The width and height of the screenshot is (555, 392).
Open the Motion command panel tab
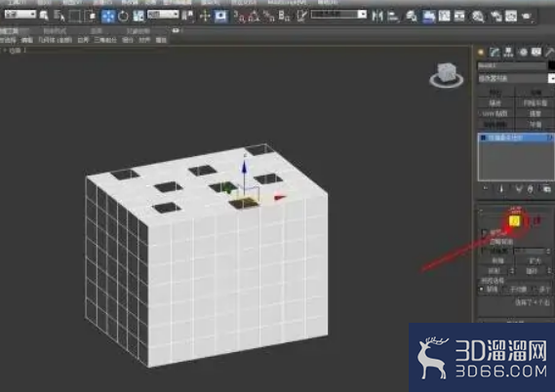523,53
